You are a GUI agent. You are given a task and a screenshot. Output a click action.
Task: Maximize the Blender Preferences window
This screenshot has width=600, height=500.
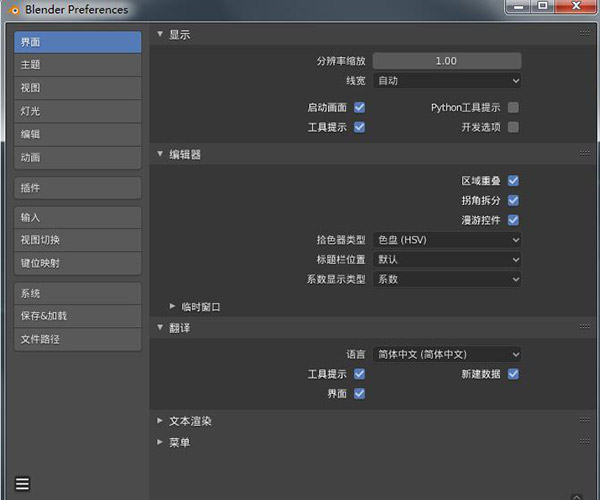pyautogui.click(x=542, y=7)
